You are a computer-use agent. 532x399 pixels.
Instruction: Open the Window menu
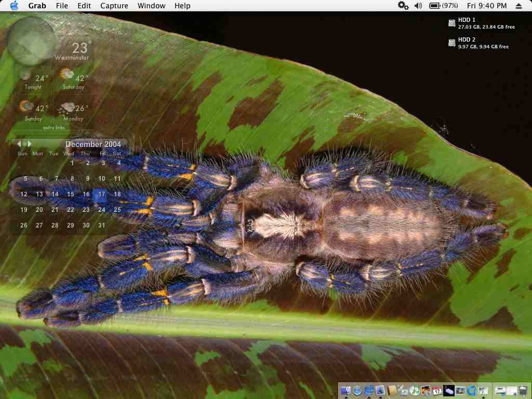point(151,6)
